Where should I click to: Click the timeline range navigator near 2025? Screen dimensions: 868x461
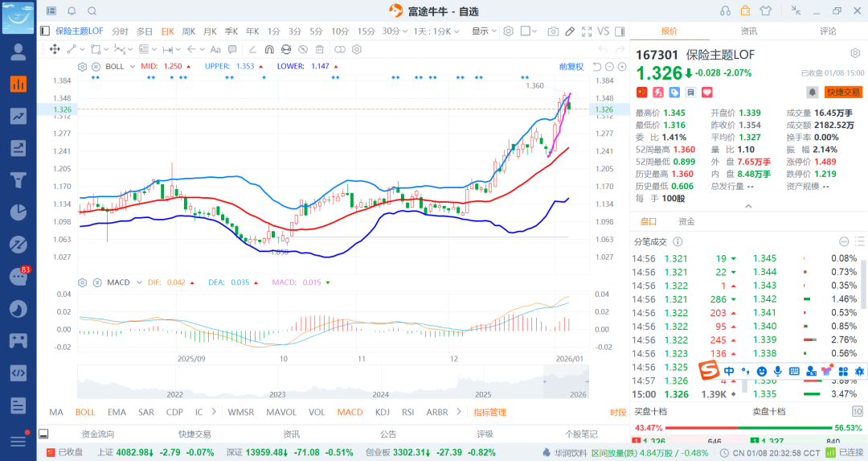click(483, 383)
